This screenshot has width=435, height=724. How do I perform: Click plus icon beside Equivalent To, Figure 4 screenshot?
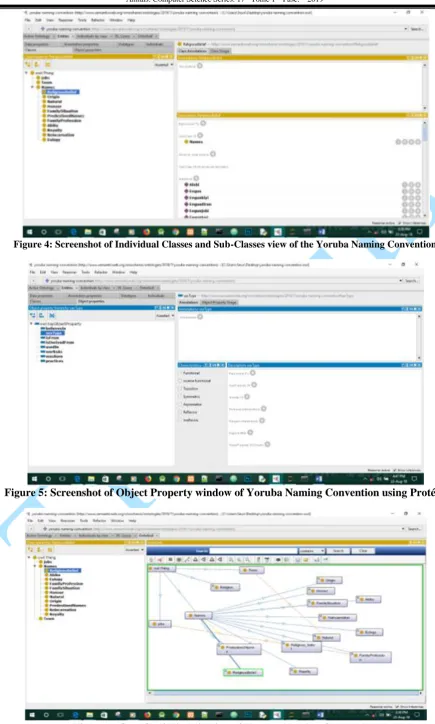tap(203, 123)
